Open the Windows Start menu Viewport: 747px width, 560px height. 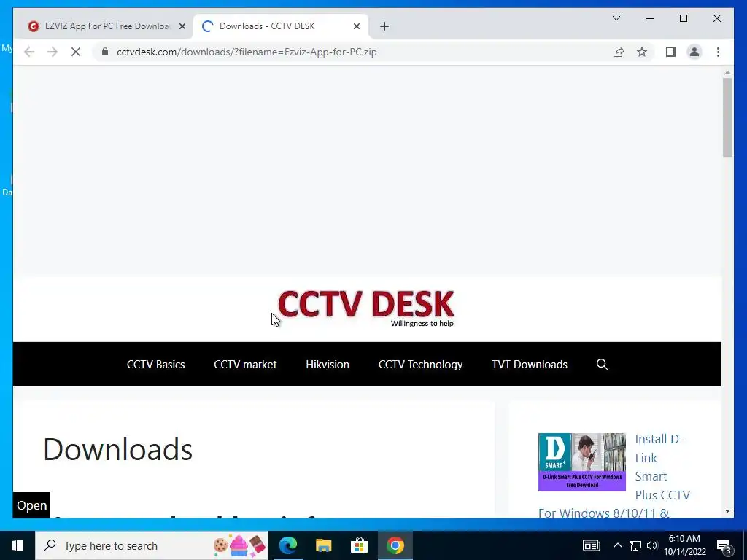[18, 545]
